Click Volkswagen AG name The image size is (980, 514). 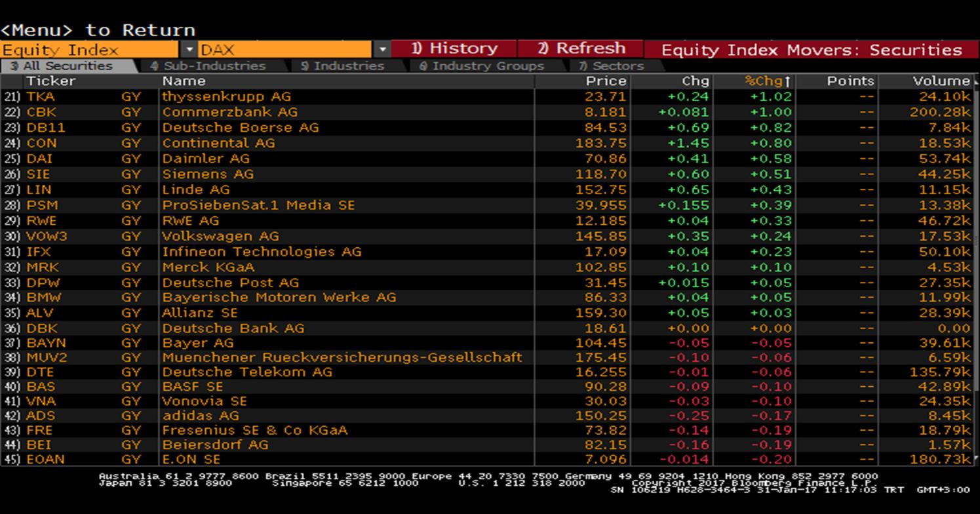[x=220, y=236]
